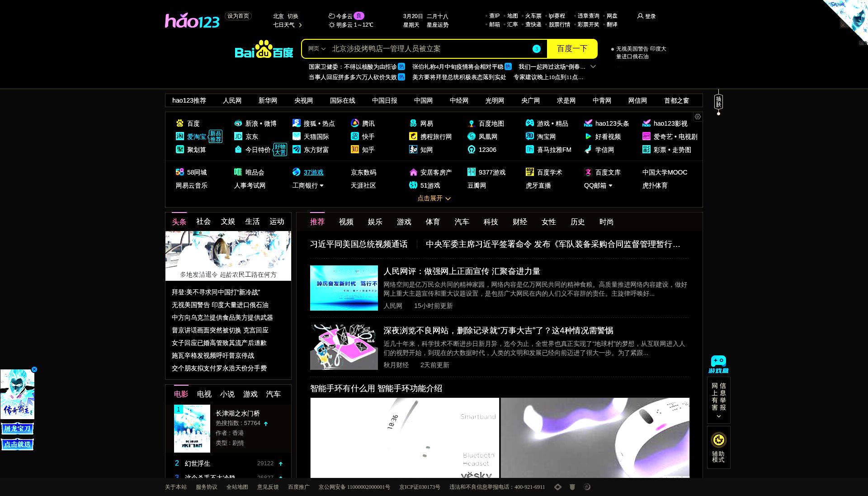Screen dimensions: 868x496
Task: Open the 37游戏 link
Action: click(314, 172)
